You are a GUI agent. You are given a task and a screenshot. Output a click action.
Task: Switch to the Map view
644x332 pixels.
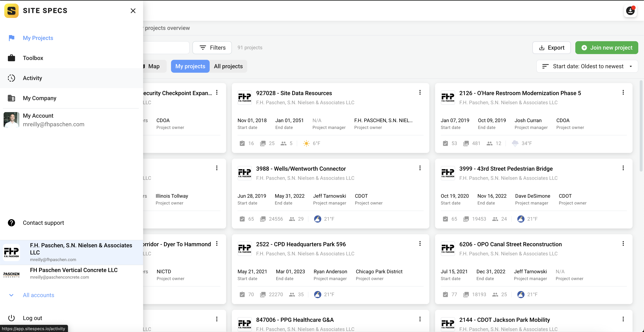click(153, 66)
